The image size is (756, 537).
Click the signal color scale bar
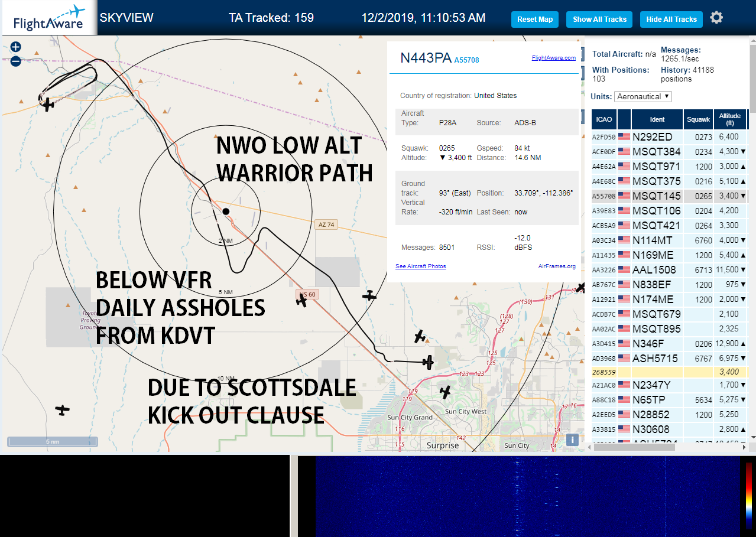[748, 495]
